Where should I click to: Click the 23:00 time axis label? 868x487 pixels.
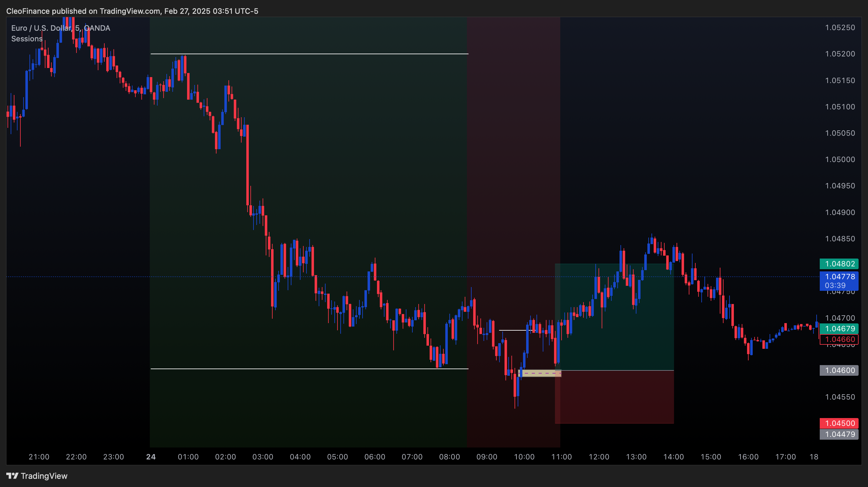[x=113, y=457]
